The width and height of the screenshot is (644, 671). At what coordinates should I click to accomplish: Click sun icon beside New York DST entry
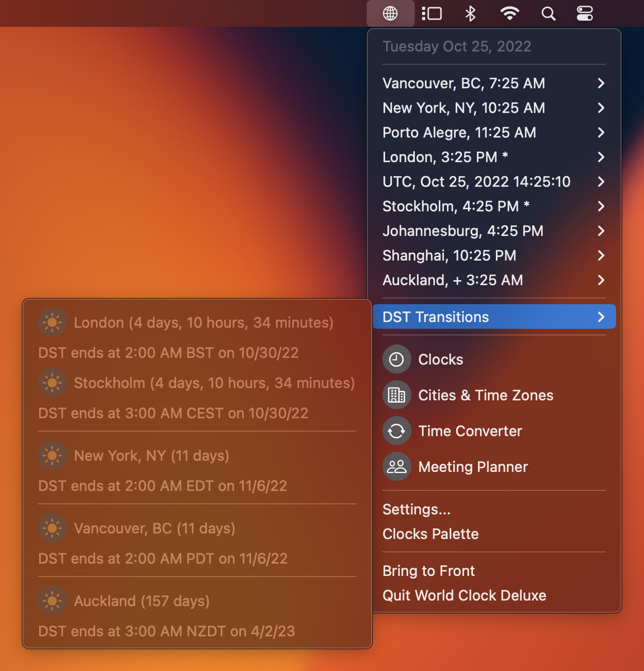pos(53,456)
